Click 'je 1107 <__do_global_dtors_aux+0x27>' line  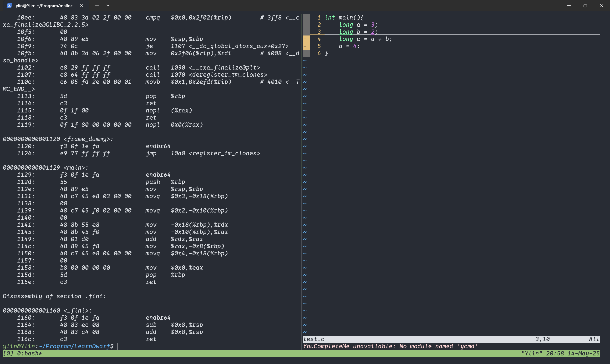[217, 46]
